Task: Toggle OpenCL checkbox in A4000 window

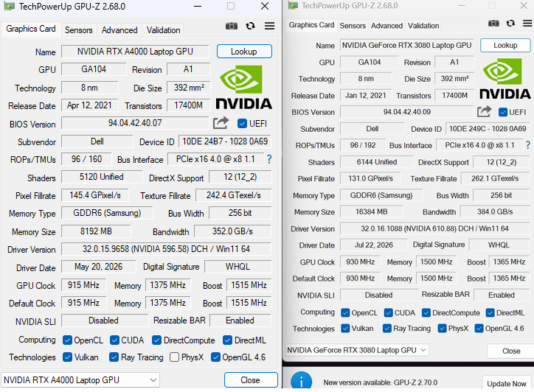Action: (x=67, y=340)
